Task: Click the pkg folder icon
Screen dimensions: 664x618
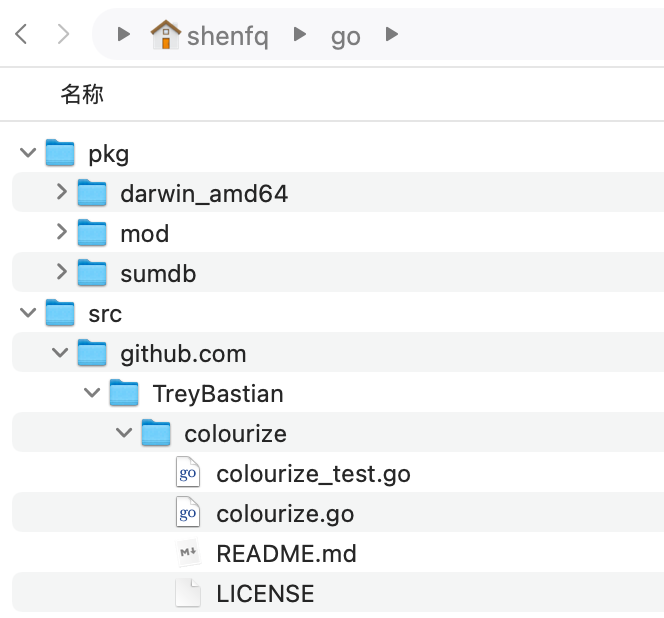Action: [61, 154]
